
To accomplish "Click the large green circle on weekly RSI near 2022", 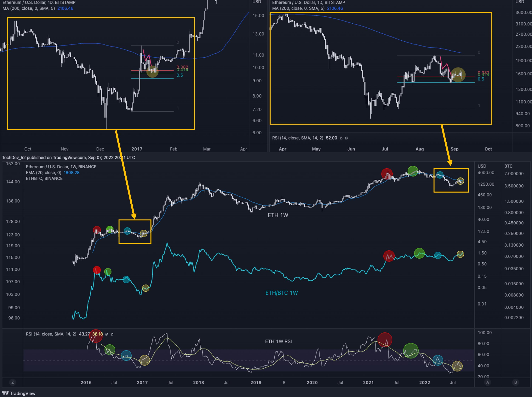I will pos(411,351).
